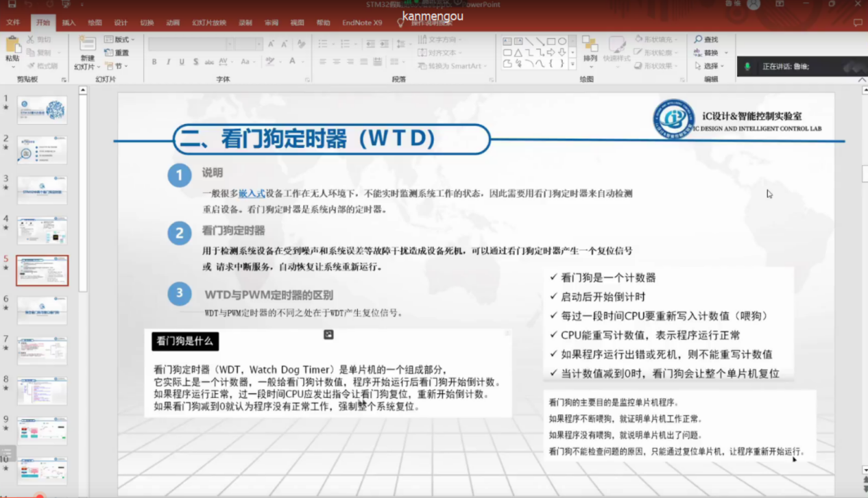Select the oval shape in shapes gallery
The height and width of the screenshot is (498, 868).
point(562,41)
